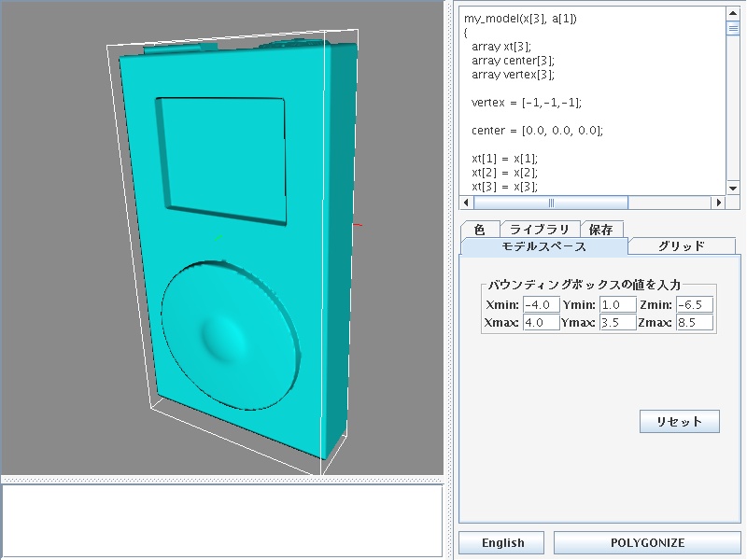Click the code editor scroll down arrow
The width and height of the screenshot is (747, 560).
(x=733, y=189)
